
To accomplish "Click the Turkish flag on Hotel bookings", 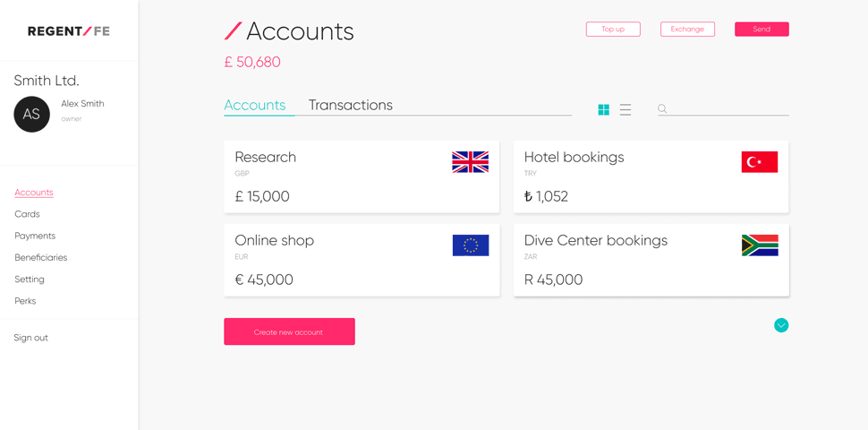I will pos(760,162).
